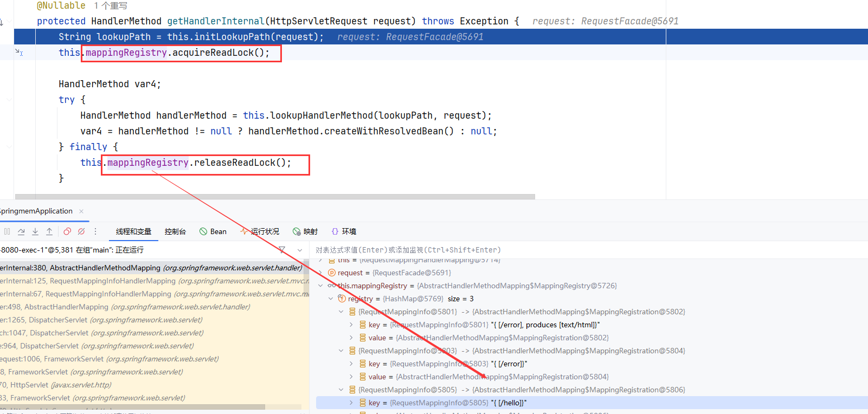Screen dimensions: 868x414
Task: Collapse the try block fold marker
Action: (x=9, y=100)
